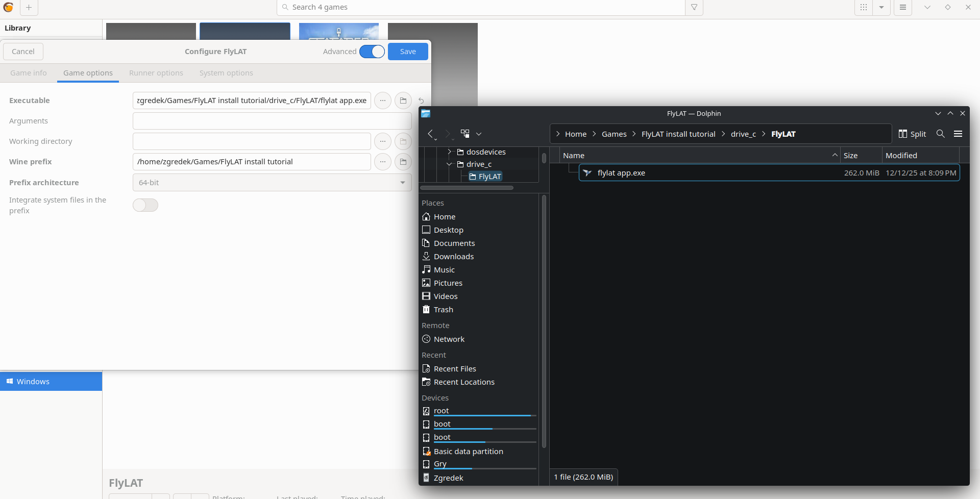The image size is (980, 499).
Task: Open the Prefix architecture 64-bit dropdown
Action: [x=272, y=183]
